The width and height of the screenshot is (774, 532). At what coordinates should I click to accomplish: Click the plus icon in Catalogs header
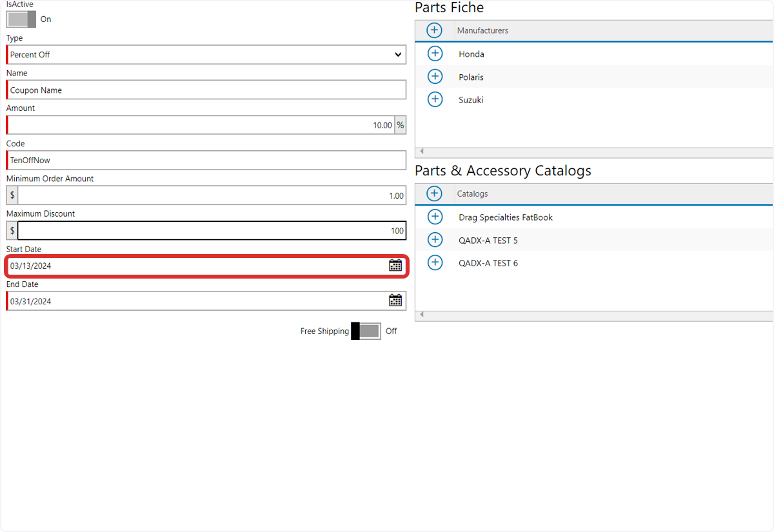(x=435, y=193)
